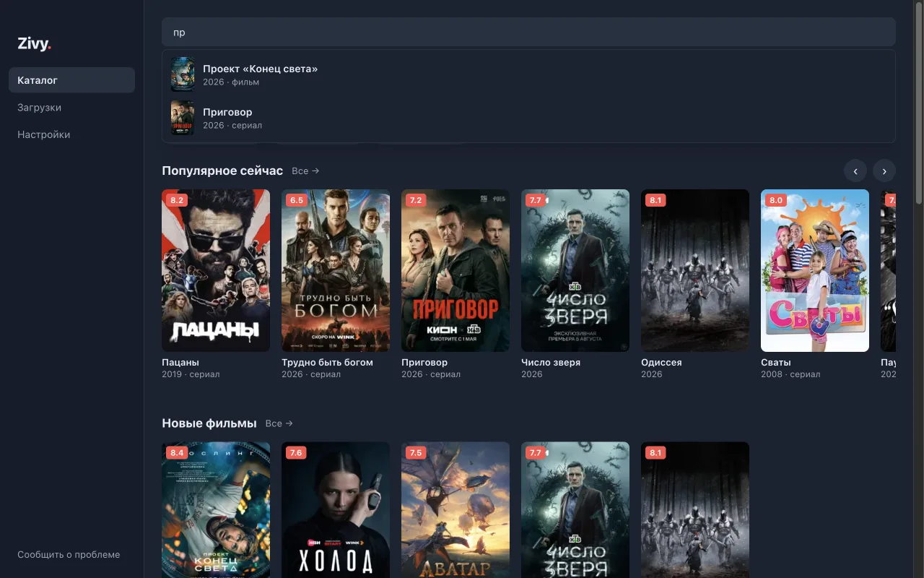Click the 7.6 rating badge on Холод
The image size is (924, 578).
pyautogui.click(x=297, y=453)
